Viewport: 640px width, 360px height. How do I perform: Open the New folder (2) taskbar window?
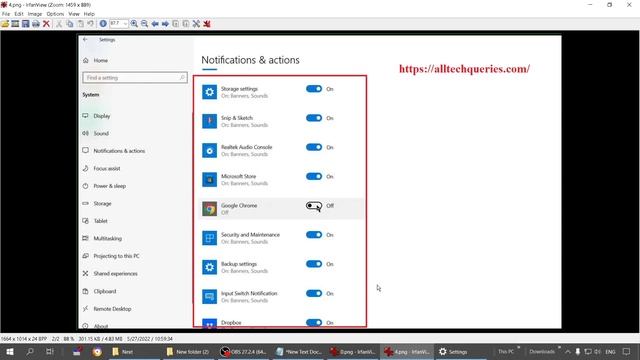click(188, 351)
